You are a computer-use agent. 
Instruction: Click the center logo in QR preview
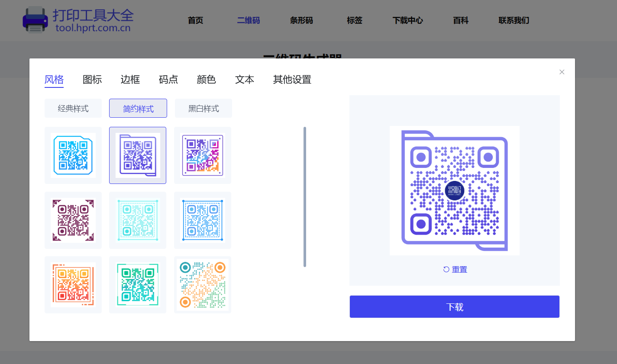click(455, 190)
